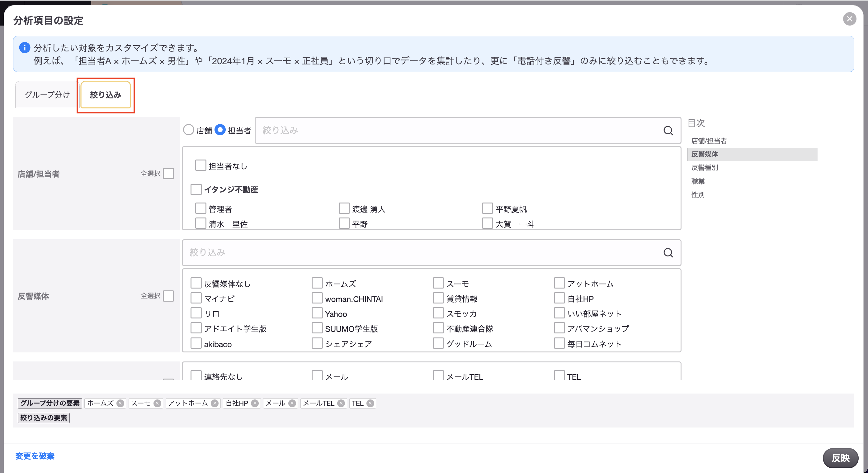Focus the 店舗/担当者 絞り込み search field
The height and width of the screenshot is (473, 868).
[x=468, y=131]
